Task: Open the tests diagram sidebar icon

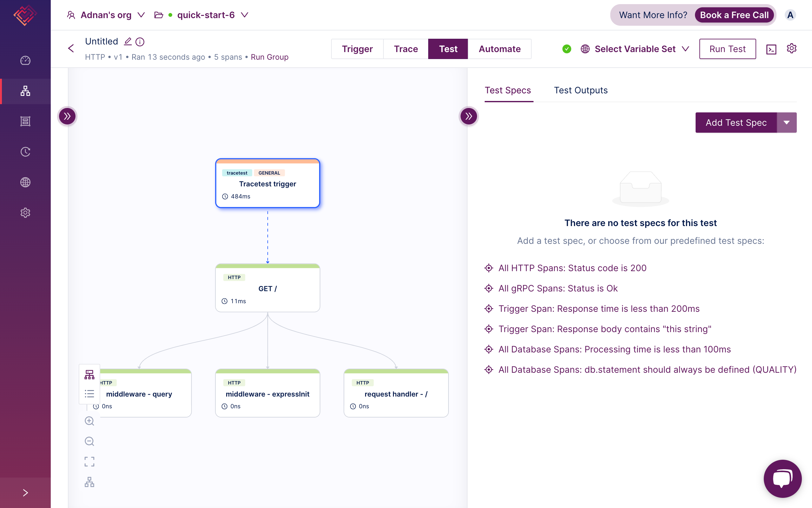Action: coord(25,91)
